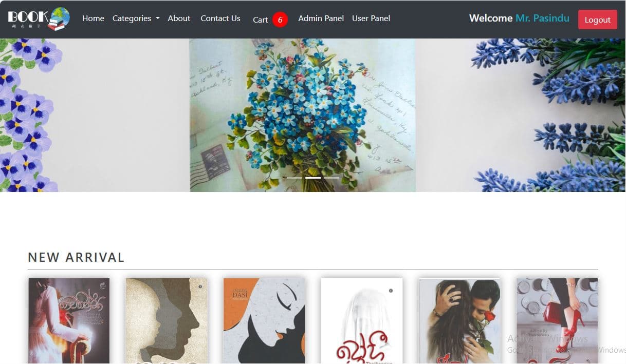The width and height of the screenshot is (626, 364).
Task: Click the Book Mart logo
Action: [39, 18]
